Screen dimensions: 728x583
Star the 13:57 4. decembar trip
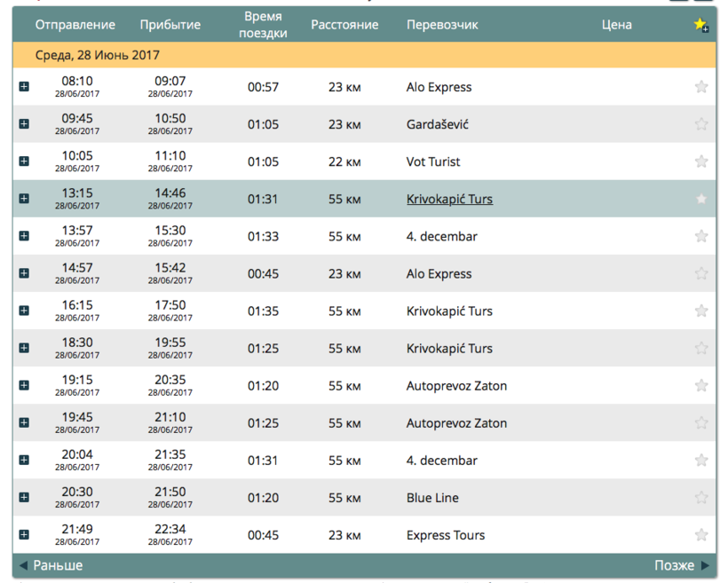701,236
